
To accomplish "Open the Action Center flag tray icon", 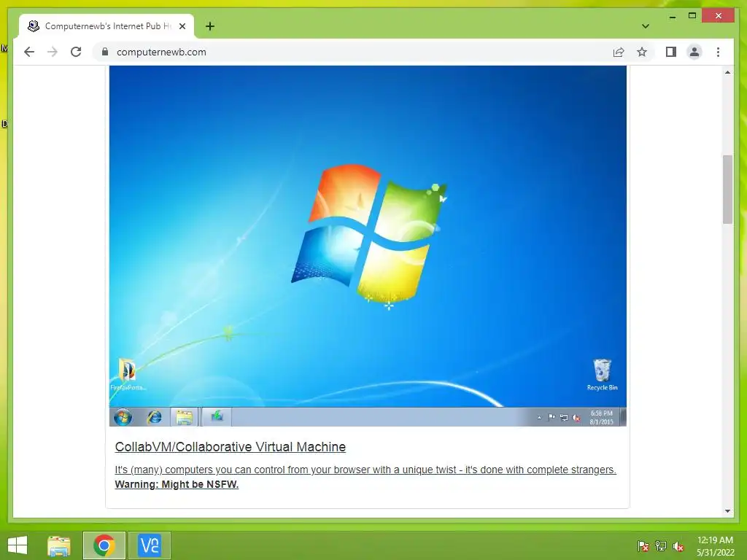I will [x=643, y=546].
